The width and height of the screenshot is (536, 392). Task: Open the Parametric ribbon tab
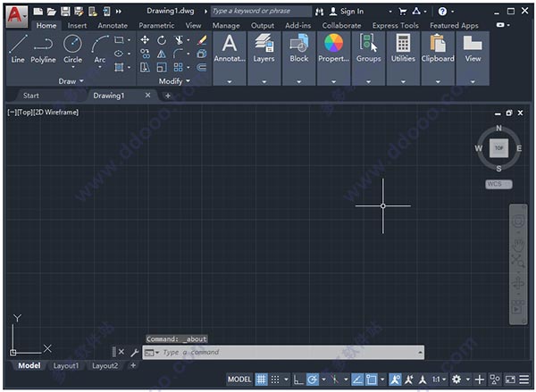tap(156, 26)
